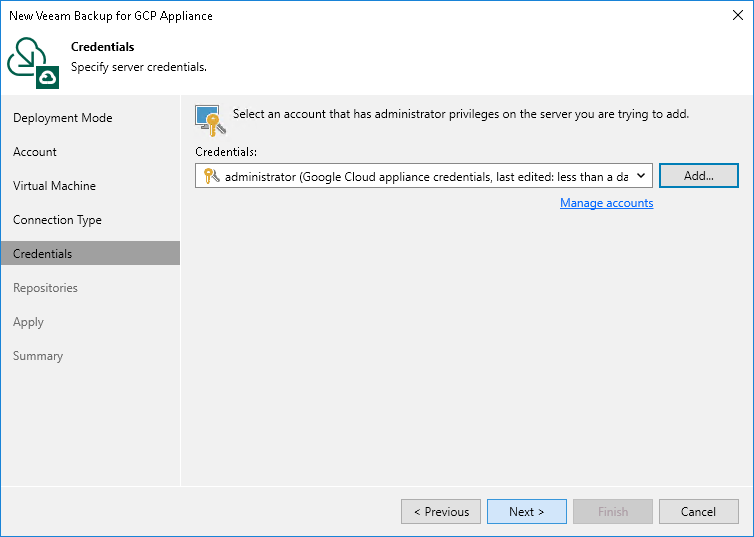The width and height of the screenshot is (754, 537).
Task: Open the Manage accounts link
Action: click(x=606, y=203)
